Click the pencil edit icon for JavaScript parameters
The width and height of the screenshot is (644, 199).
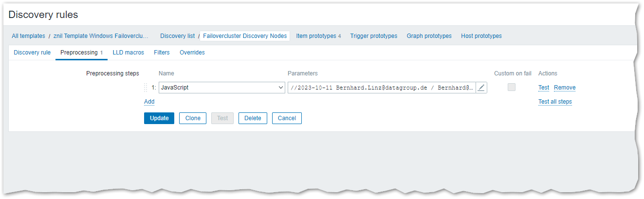click(481, 88)
